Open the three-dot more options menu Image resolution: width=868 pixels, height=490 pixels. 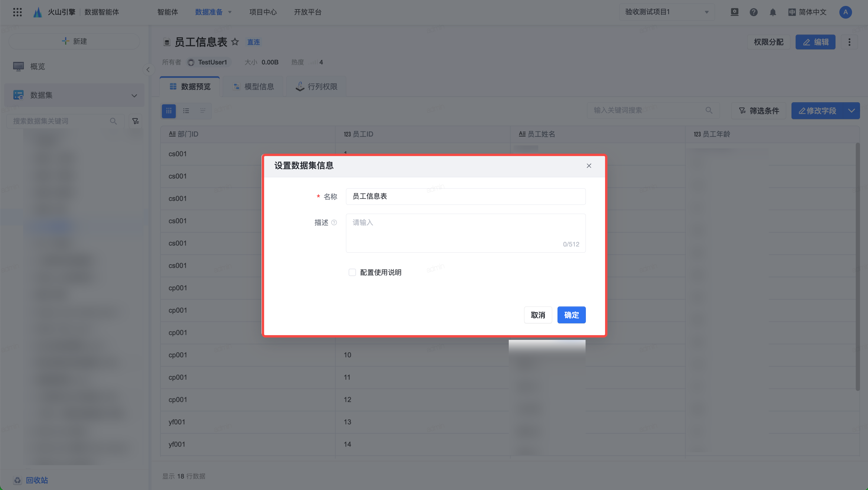(849, 42)
